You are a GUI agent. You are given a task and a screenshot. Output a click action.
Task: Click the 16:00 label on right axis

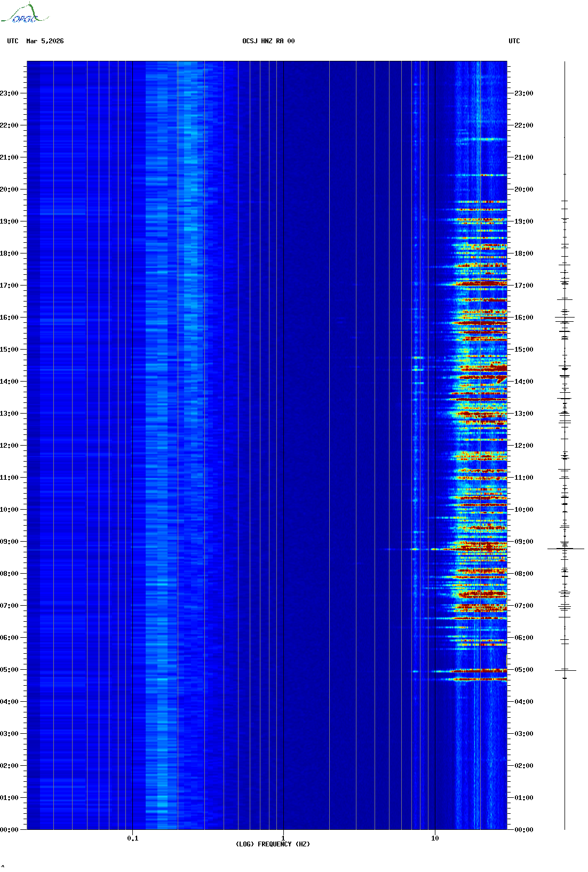[523, 318]
